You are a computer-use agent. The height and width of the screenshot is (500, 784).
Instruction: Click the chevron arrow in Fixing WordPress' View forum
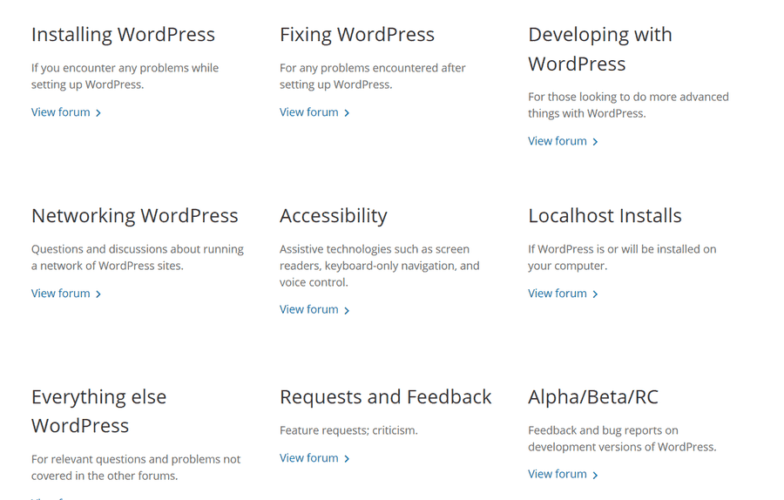[x=347, y=114]
